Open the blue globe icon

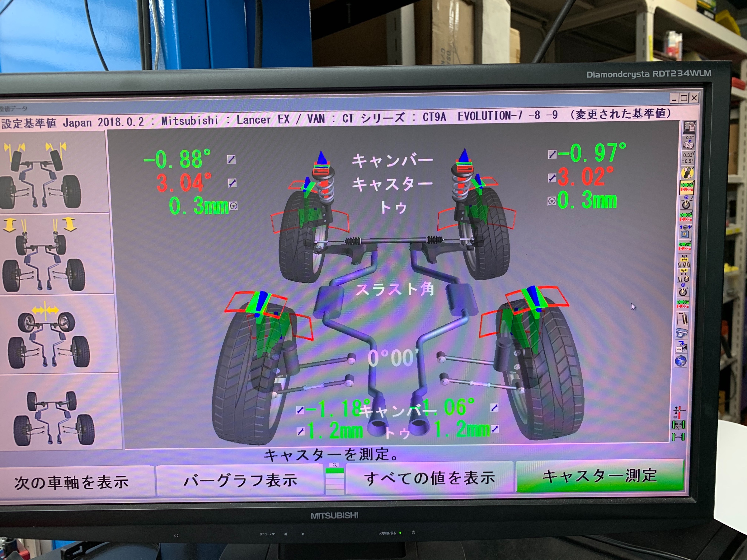tap(681, 361)
